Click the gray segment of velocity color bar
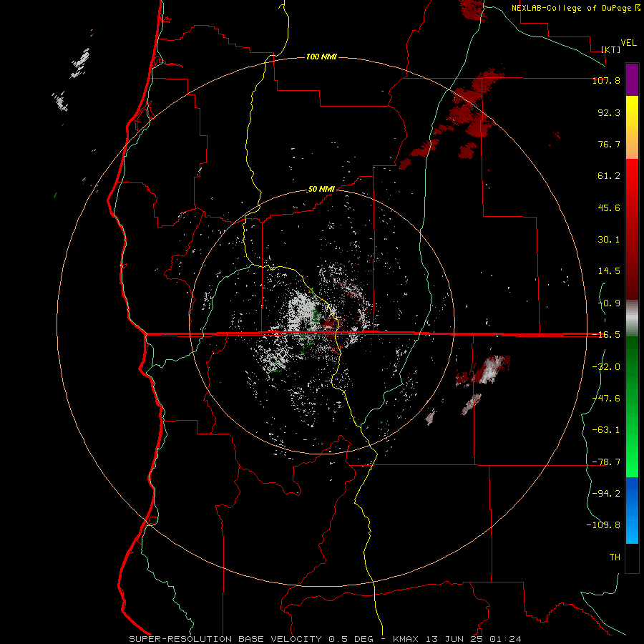The image size is (644, 644). click(632, 318)
